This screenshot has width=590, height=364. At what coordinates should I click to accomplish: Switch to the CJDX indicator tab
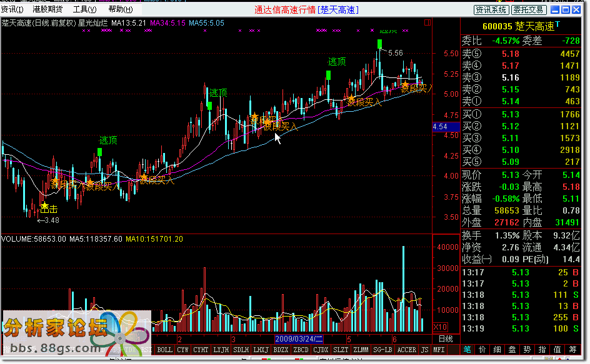tap(321, 350)
